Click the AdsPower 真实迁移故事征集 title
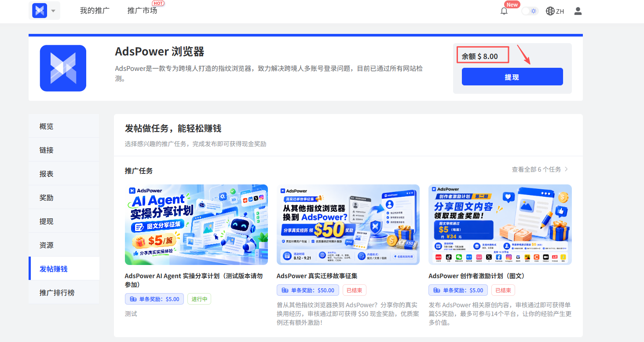644x342 pixels. pos(317,276)
